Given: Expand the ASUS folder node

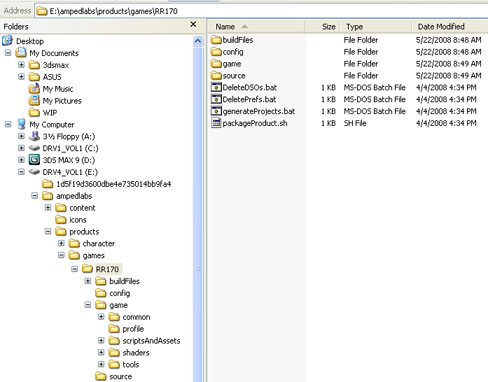Looking at the screenshot, I should (x=21, y=77).
